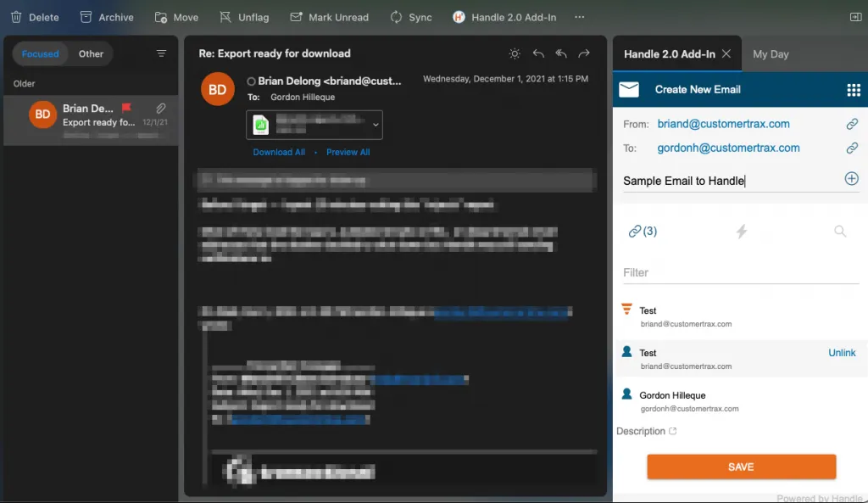Select the Test contact entry
This screenshot has height=503, width=868.
point(740,359)
